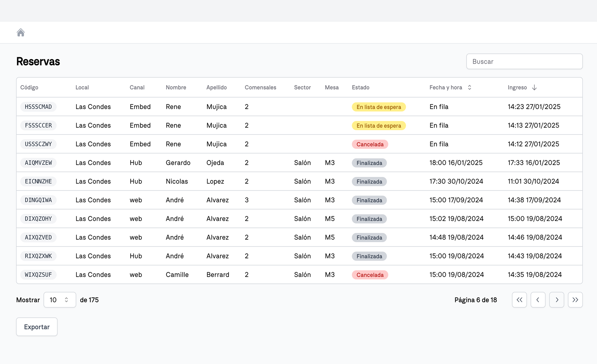The image size is (597, 364).
Task: Open reservation code DINGQIWA
Action: 38,200
